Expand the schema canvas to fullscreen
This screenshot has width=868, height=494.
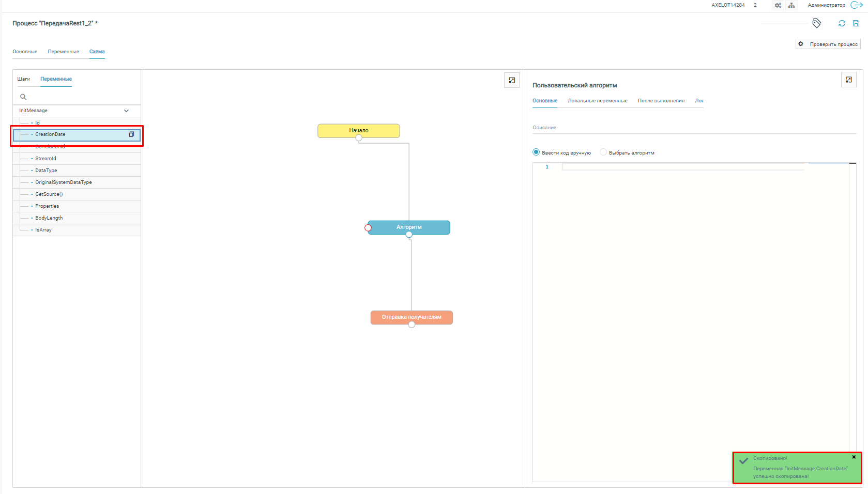(x=512, y=80)
